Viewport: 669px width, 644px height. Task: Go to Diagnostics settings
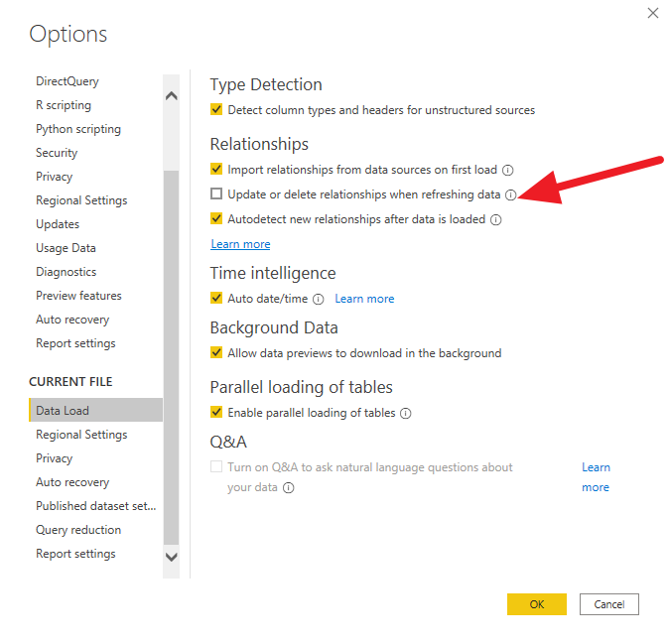click(x=67, y=272)
